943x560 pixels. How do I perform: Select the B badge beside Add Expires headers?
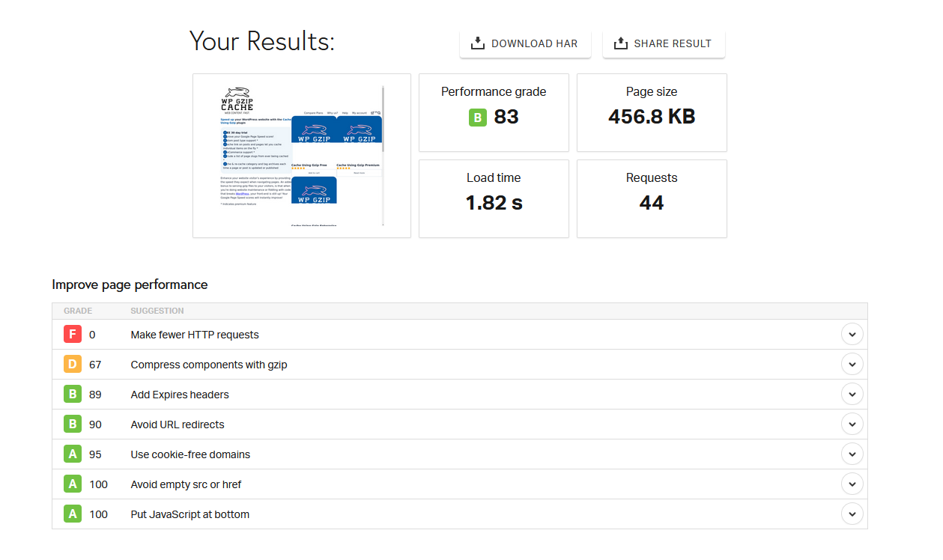(x=72, y=394)
